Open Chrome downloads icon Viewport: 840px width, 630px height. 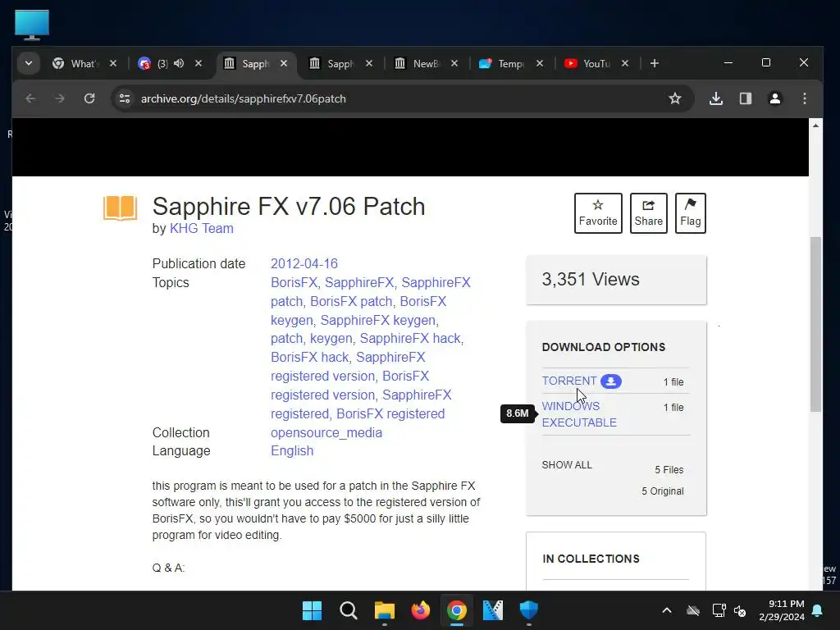[716, 98]
